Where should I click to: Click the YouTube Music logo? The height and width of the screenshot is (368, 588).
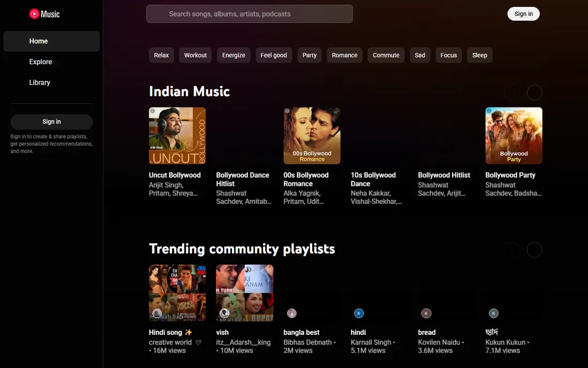tap(44, 14)
